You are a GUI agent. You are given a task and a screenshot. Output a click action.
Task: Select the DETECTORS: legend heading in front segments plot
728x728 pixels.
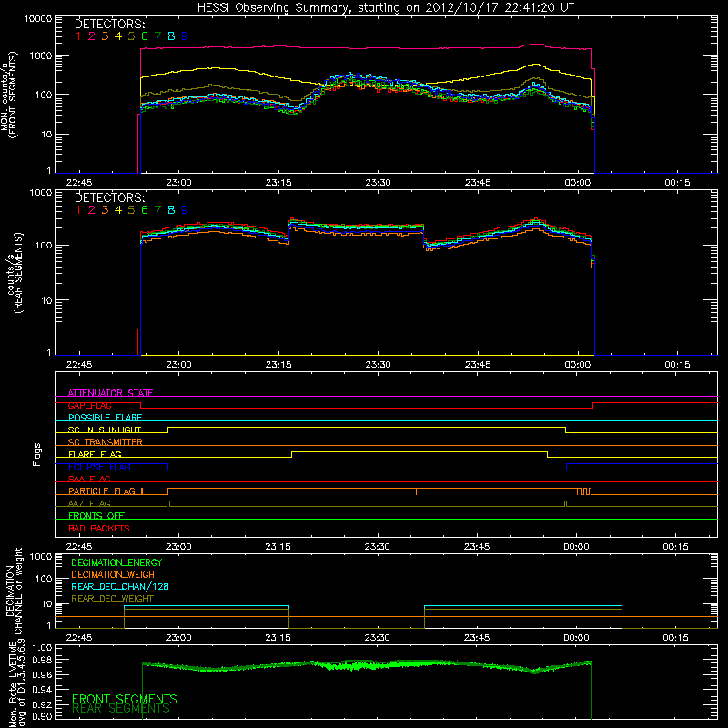point(110,24)
